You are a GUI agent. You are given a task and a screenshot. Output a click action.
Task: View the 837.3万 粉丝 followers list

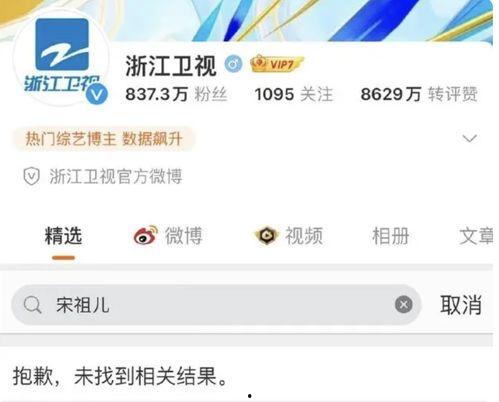click(176, 94)
